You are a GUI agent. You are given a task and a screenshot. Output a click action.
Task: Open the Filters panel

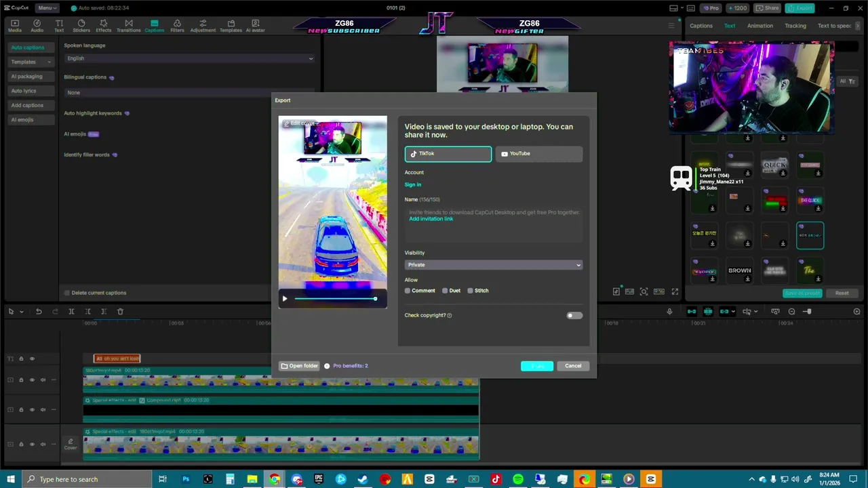coord(177,26)
